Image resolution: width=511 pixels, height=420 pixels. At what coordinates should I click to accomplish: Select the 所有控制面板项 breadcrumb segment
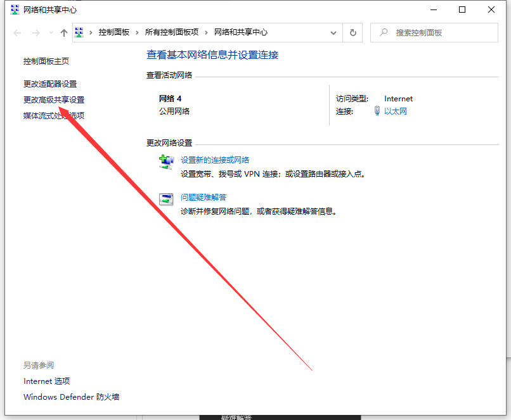172,32
